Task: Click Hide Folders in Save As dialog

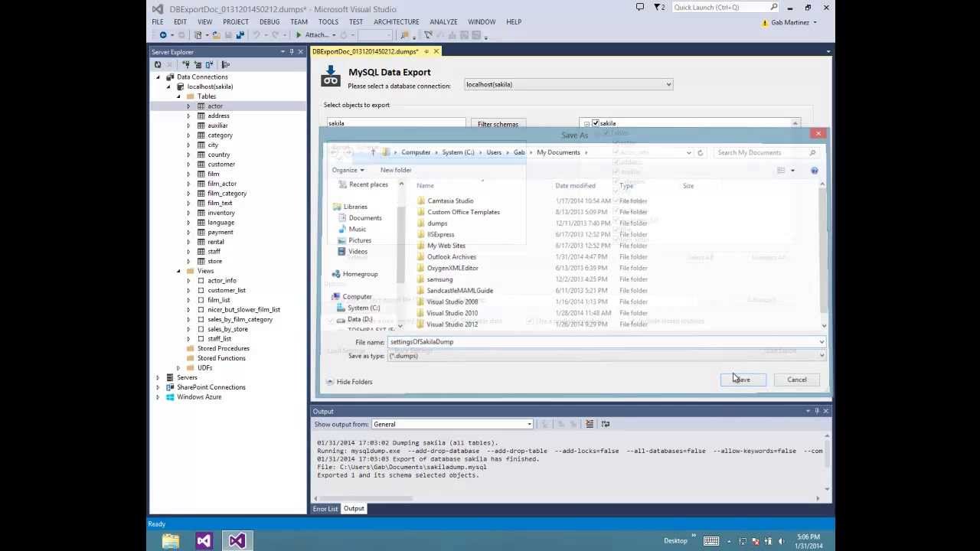Action: coord(349,382)
